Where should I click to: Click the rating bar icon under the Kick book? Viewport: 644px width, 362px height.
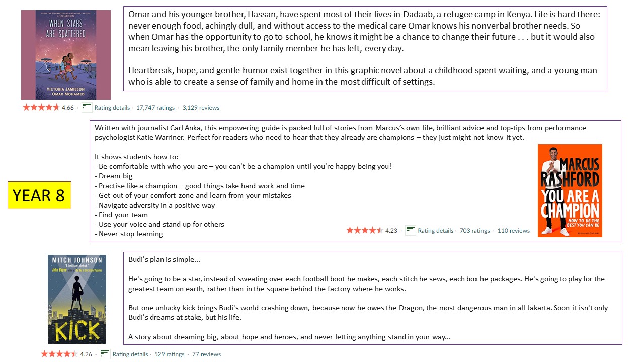(105, 354)
